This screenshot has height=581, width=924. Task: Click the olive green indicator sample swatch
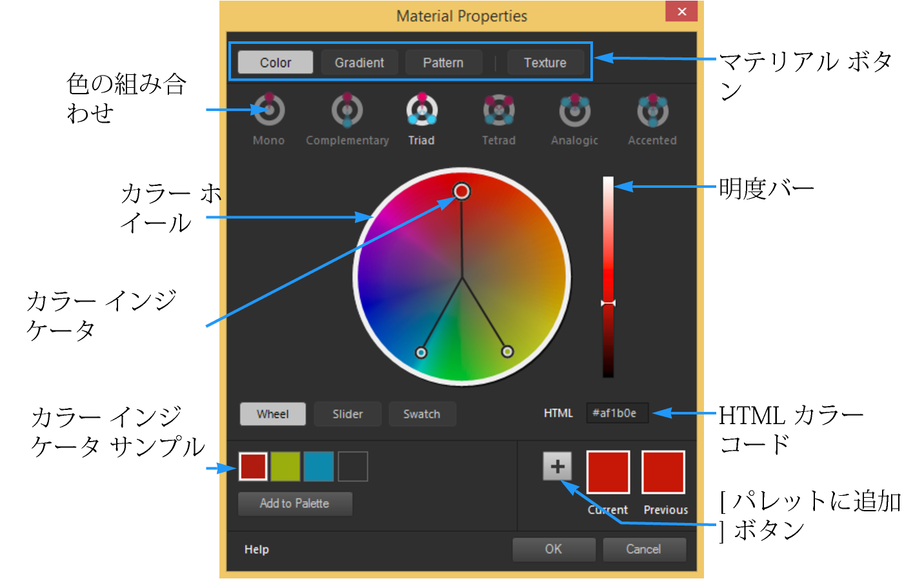tap(286, 466)
